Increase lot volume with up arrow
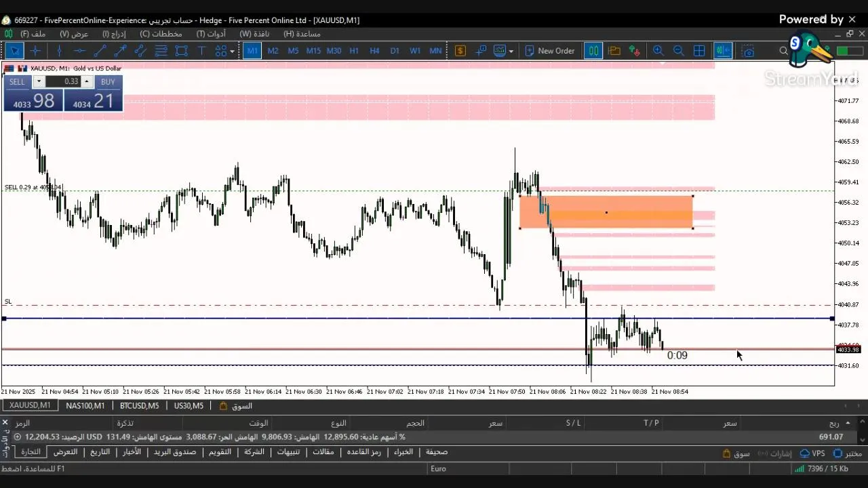 [x=87, y=81]
